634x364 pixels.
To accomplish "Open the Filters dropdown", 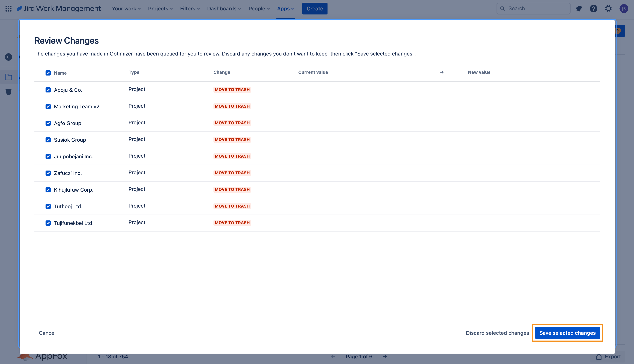I will coord(190,9).
